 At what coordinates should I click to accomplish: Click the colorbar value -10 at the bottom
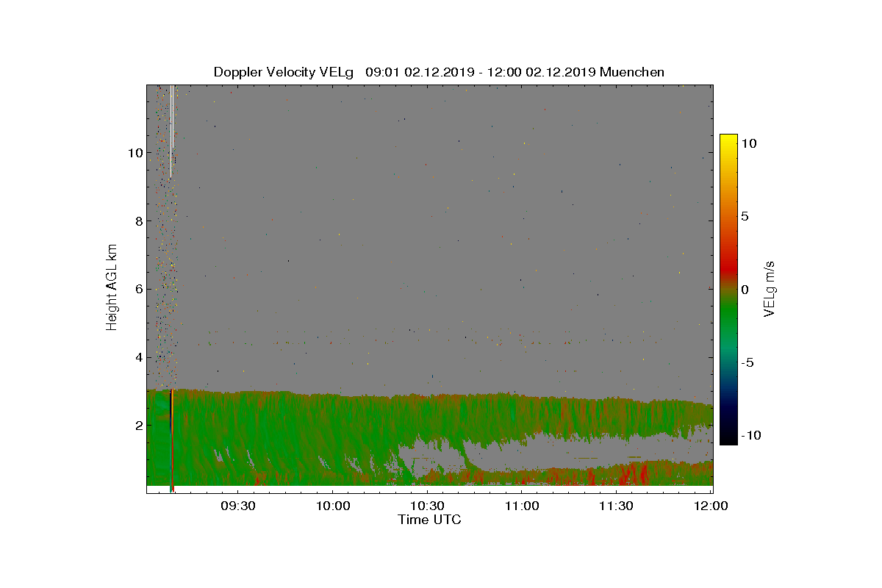tap(750, 435)
